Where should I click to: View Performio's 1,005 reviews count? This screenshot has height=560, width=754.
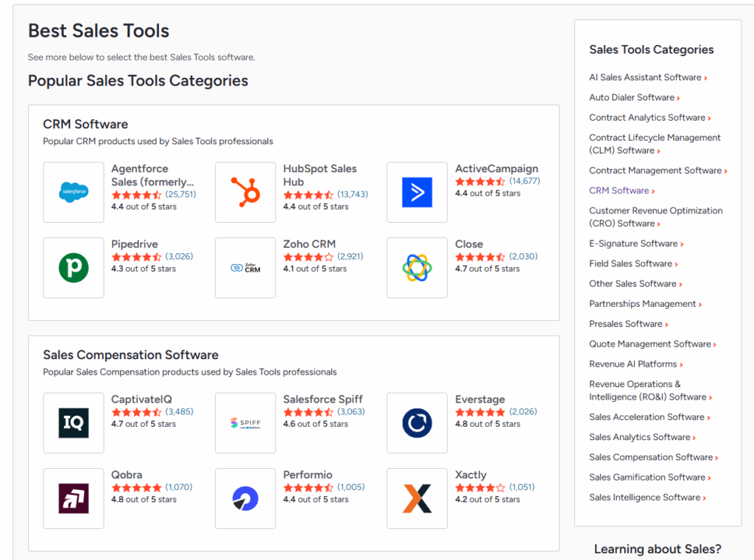click(x=351, y=487)
